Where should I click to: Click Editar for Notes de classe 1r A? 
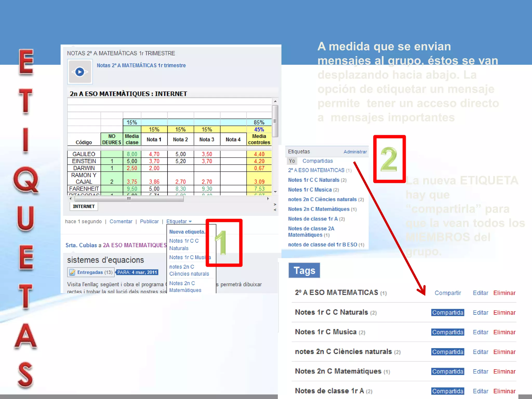[x=481, y=391]
